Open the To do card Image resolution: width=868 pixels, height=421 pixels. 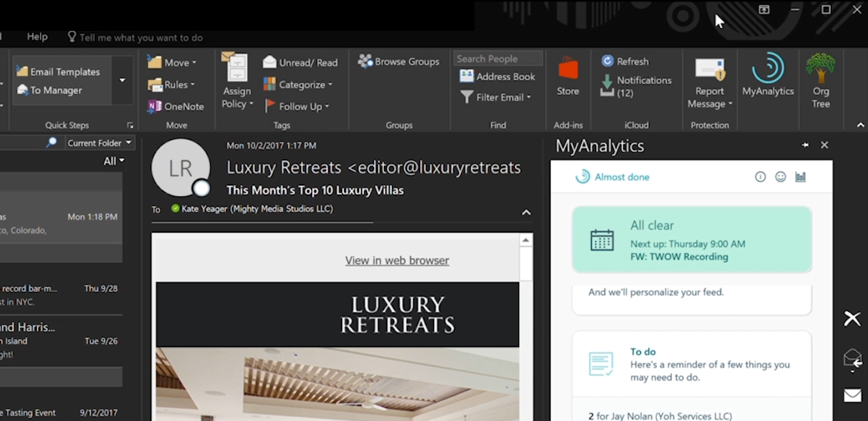(692, 364)
